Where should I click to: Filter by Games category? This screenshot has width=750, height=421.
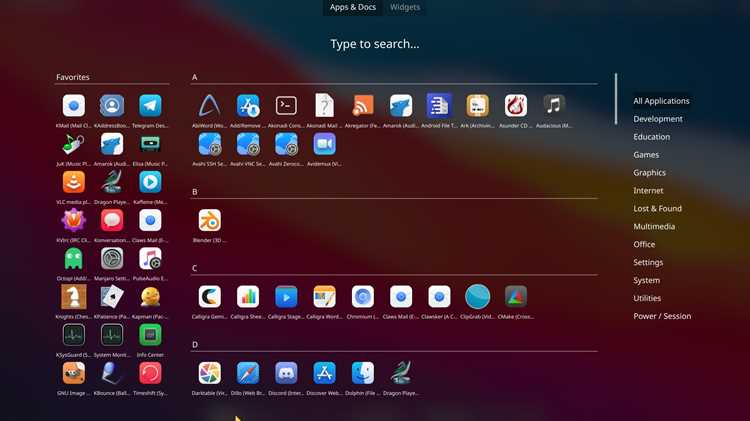coord(646,155)
